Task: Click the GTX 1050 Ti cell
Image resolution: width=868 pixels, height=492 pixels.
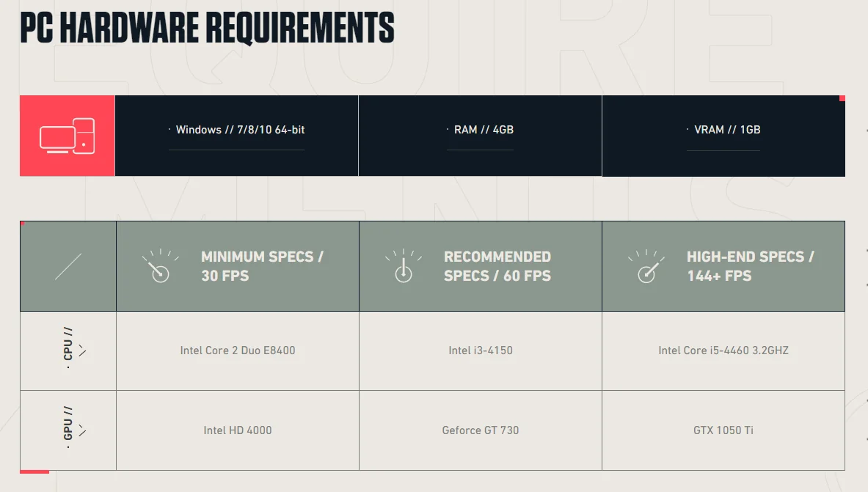Action: pos(723,430)
